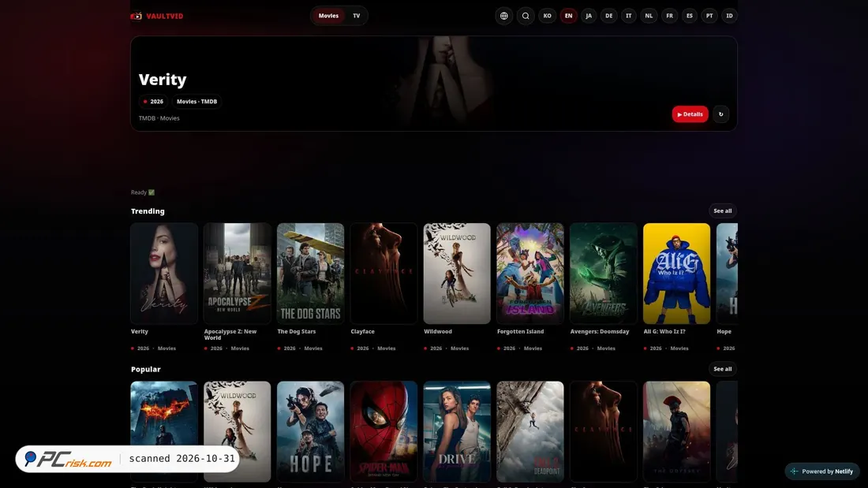The height and width of the screenshot is (488, 868).
Task: Click the Netlify icon in the Powered by badge
Action: point(795,471)
